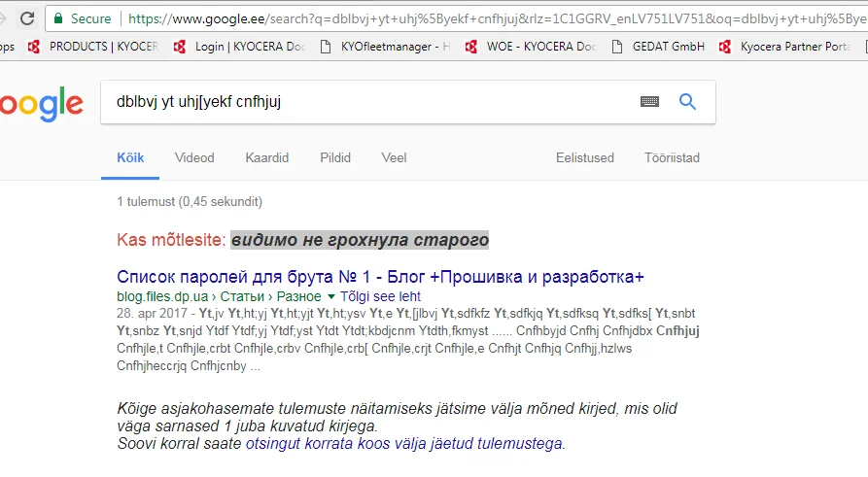The height and width of the screenshot is (477, 868).
Task: Click the green Secure padlock icon
Action: coord(58,18)
